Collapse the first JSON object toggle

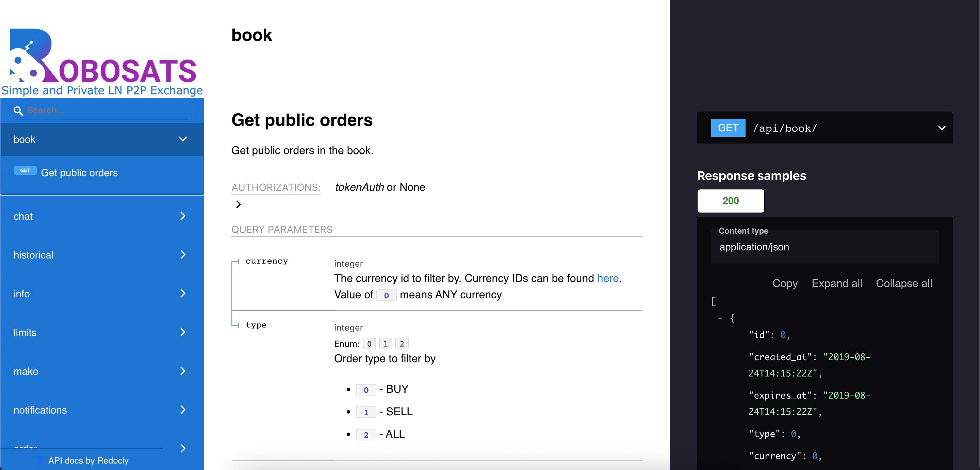coord(720,318)
